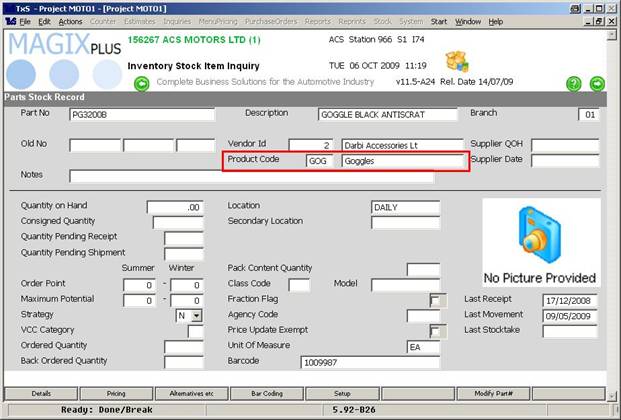Click the Goggles product description field
The image size is (621, 420).
[x=402, y=161]
